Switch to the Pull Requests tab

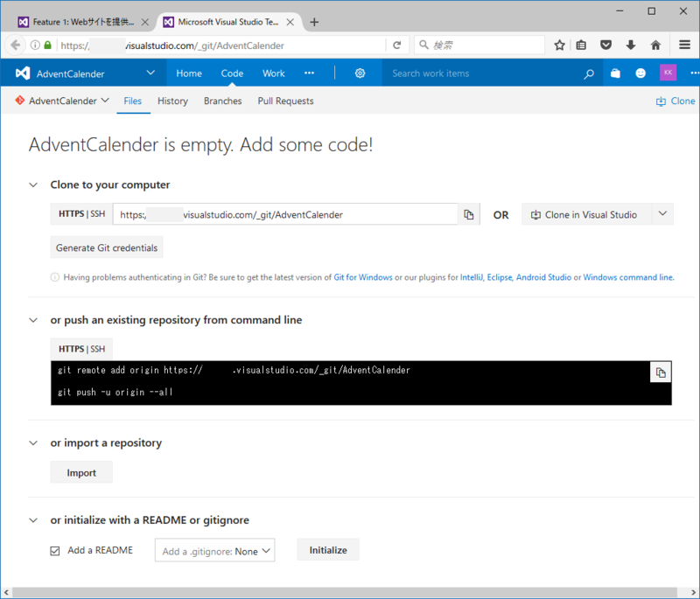tap(286, 101)
